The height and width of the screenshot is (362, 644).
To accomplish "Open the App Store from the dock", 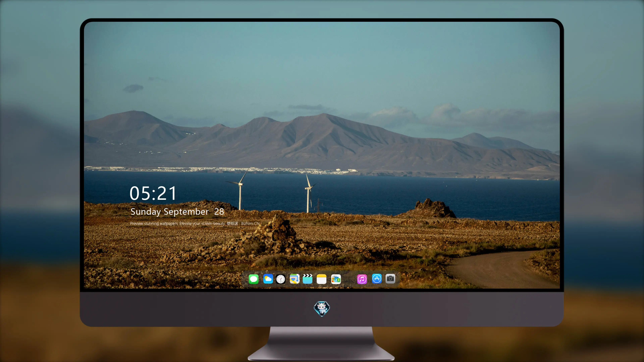I will click(377, 279).
